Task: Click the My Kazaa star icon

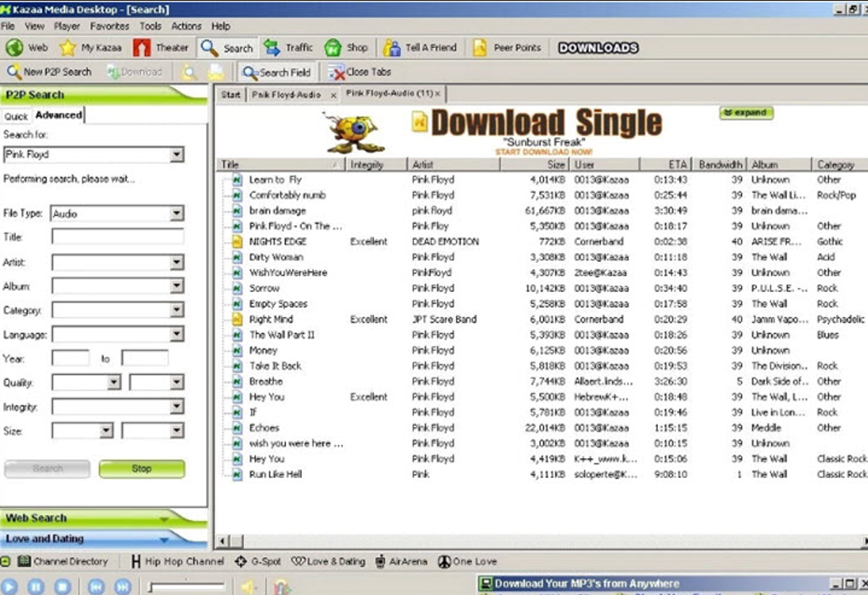Action: [x=68, y=48]
